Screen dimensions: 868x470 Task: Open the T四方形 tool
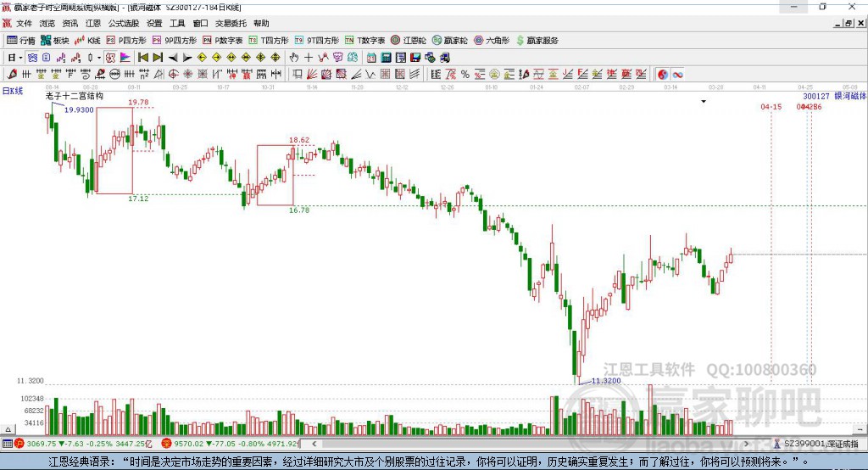point(269,41)
